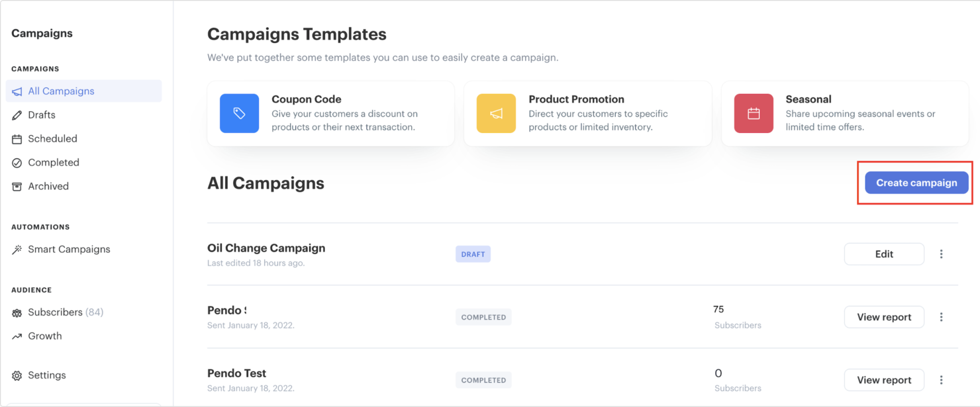Click the Completed checkmark circle icon
Viewport: 980px width, 407px height.
17,163
